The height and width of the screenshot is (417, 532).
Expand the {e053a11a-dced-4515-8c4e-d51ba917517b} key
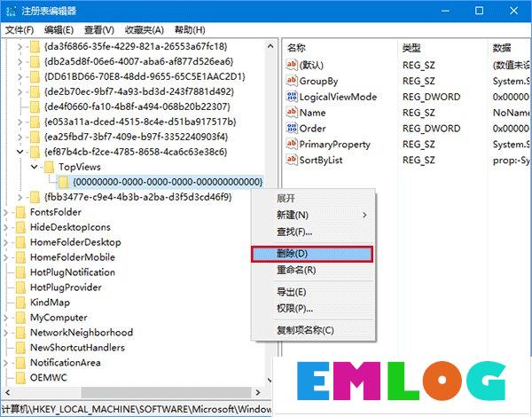click(20, 122)
